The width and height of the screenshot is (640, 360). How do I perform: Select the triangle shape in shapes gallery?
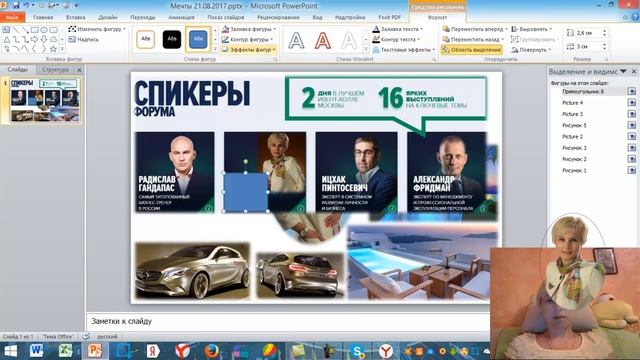(x=7, y=40)
